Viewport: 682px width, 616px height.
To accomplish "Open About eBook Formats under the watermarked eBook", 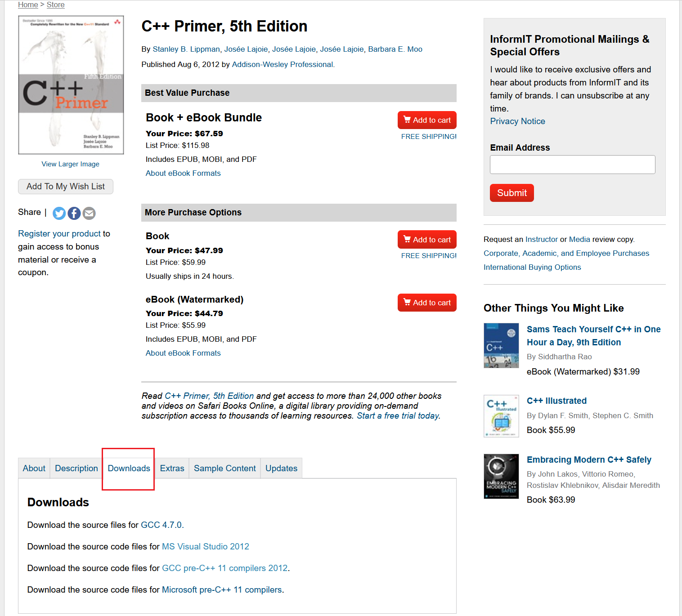I will pos(183,353).
